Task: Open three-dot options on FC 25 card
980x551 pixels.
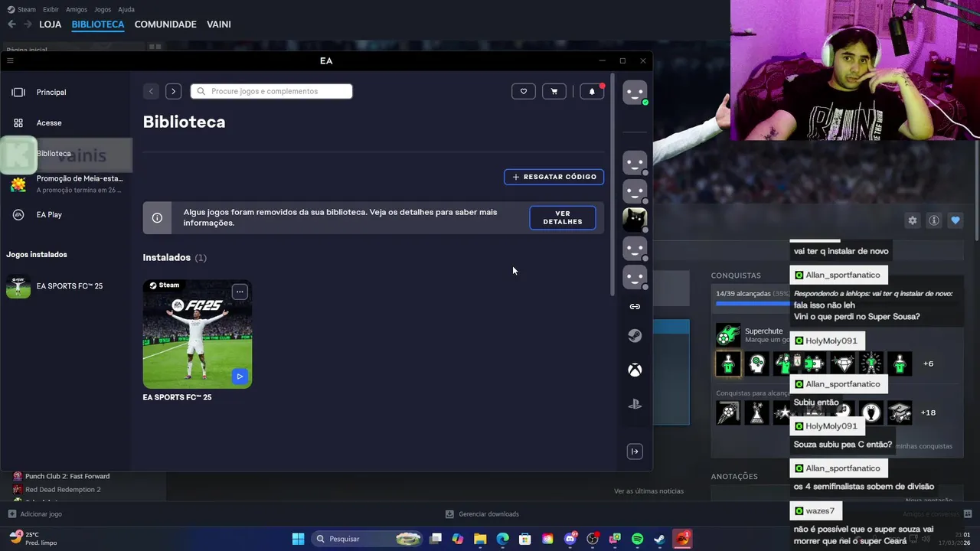Action: (240, 292)
